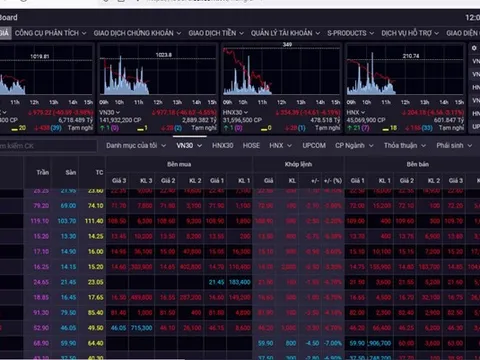480x360 pixels.
Task: Sort by the TC column header
Action: pyautogui.click(x=99, y=172)
